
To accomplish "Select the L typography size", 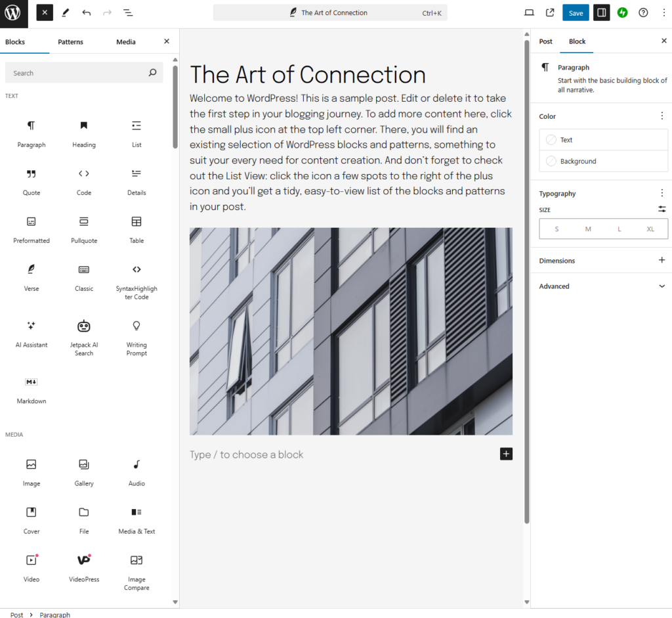I will [619, 229].
